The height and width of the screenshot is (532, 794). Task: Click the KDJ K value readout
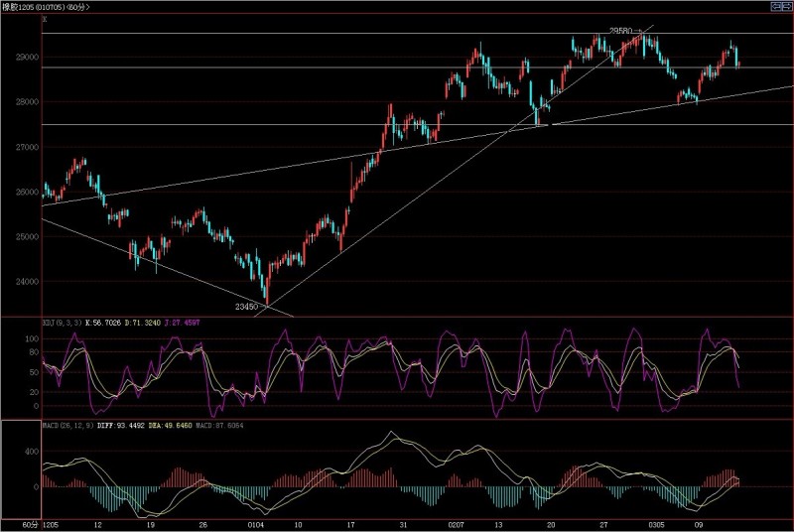pos(104,324)
